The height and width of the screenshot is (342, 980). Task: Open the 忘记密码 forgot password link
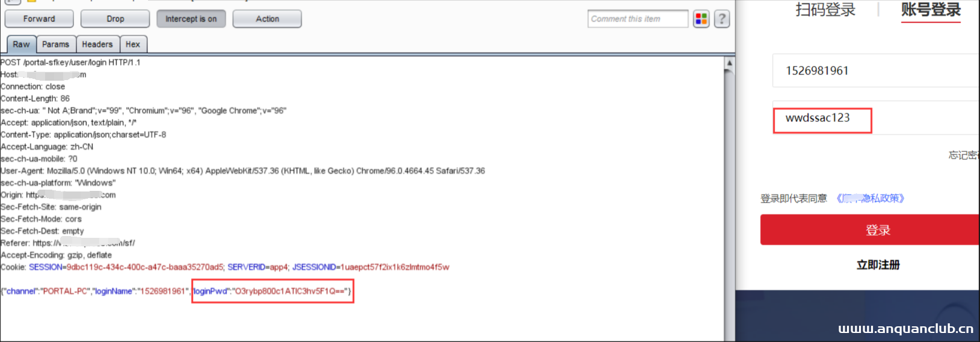(x=964, y=155)
